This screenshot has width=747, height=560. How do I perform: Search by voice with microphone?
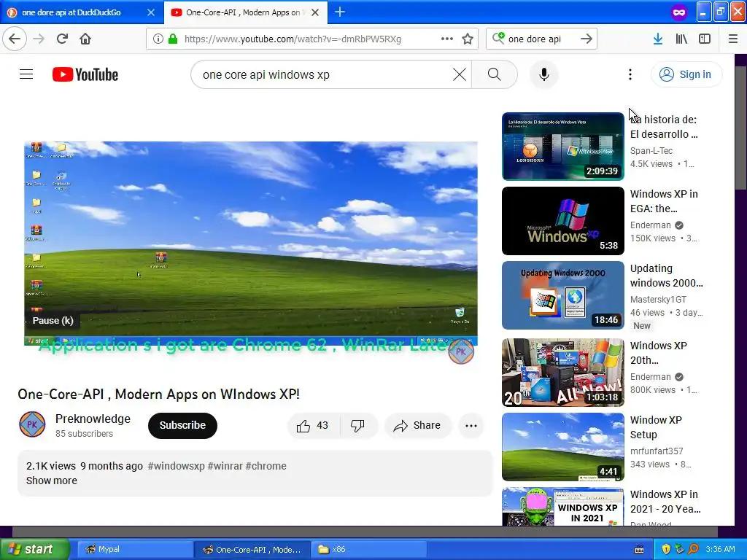tap(544, 74)
